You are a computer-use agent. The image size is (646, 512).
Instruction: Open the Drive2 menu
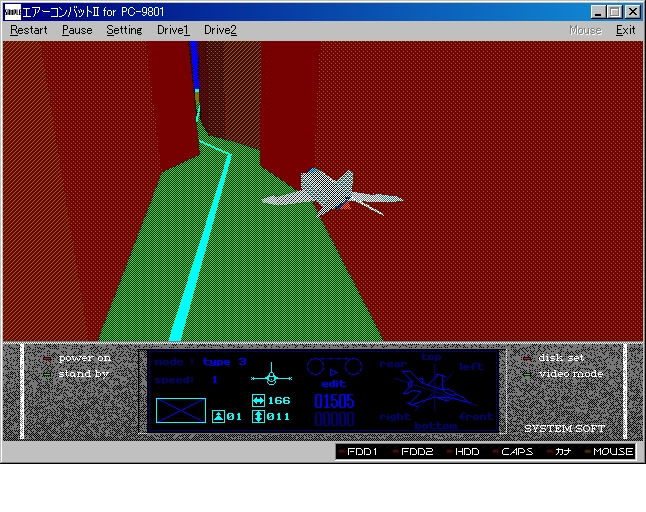tap(220, 30)
